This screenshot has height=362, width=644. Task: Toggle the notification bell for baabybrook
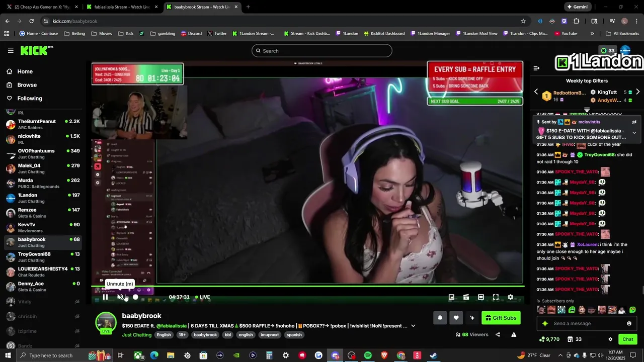click(x=440, y=318)
